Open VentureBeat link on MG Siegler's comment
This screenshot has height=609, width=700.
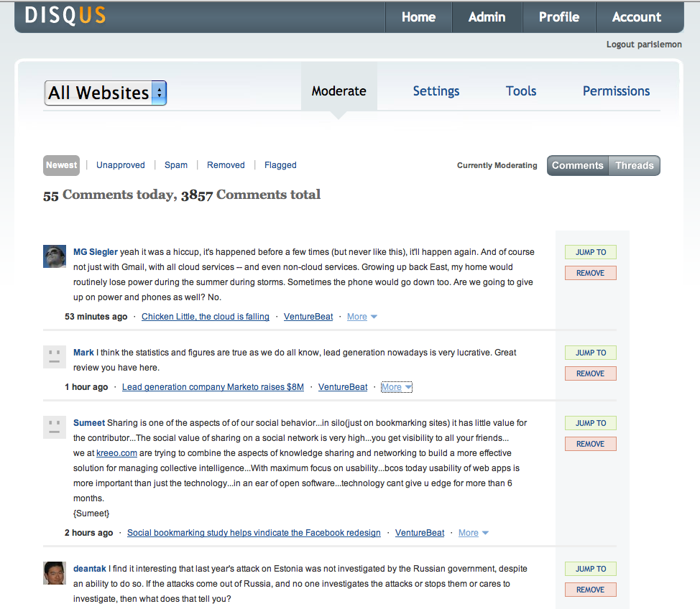click(x=308, y=316)
